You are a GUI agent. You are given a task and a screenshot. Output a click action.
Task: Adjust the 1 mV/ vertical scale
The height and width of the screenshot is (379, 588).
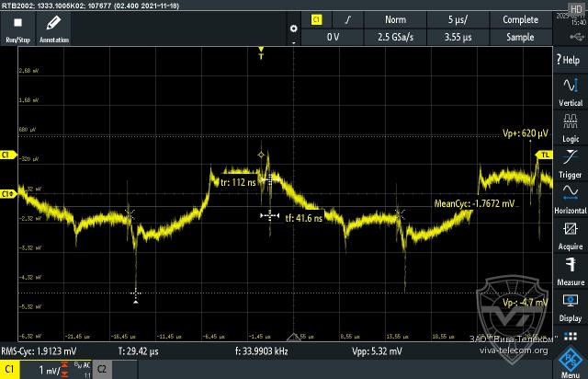coord(49,371)
